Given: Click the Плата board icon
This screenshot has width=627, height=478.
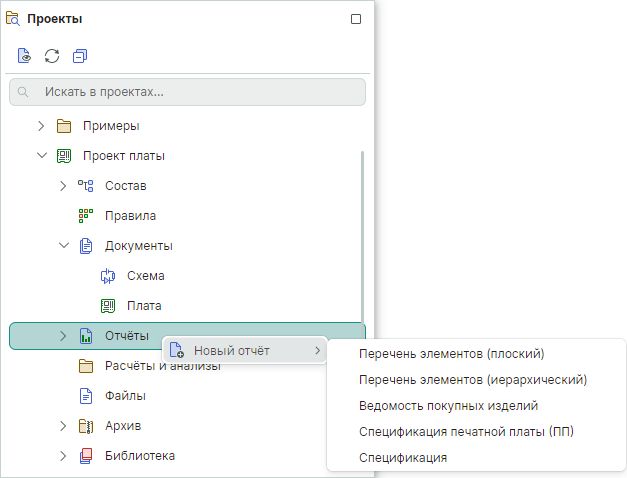Looking at the screenshot, I should point(109,306).
